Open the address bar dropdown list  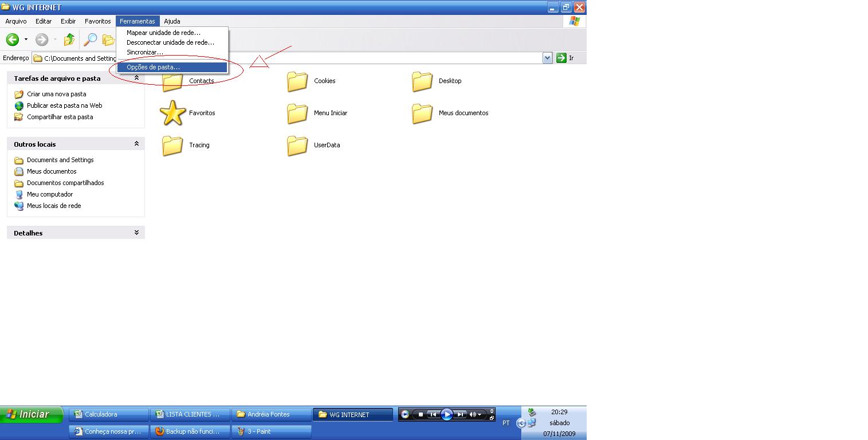point(547,58)
